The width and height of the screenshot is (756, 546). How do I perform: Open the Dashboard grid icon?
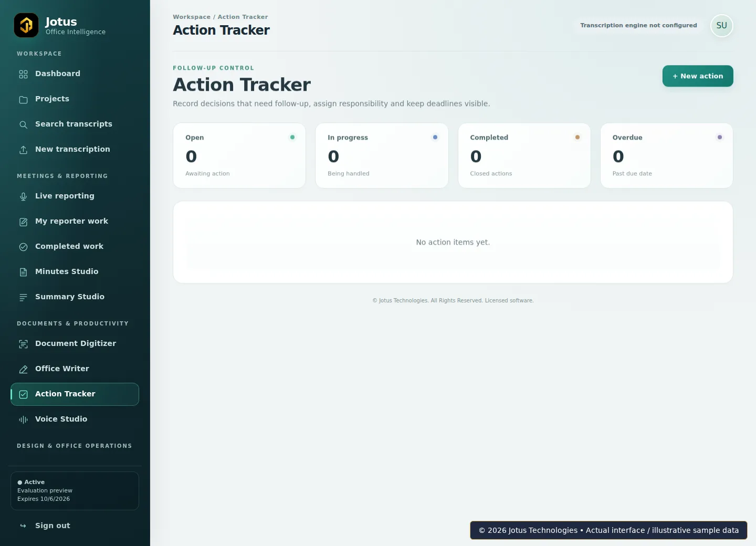23,75
